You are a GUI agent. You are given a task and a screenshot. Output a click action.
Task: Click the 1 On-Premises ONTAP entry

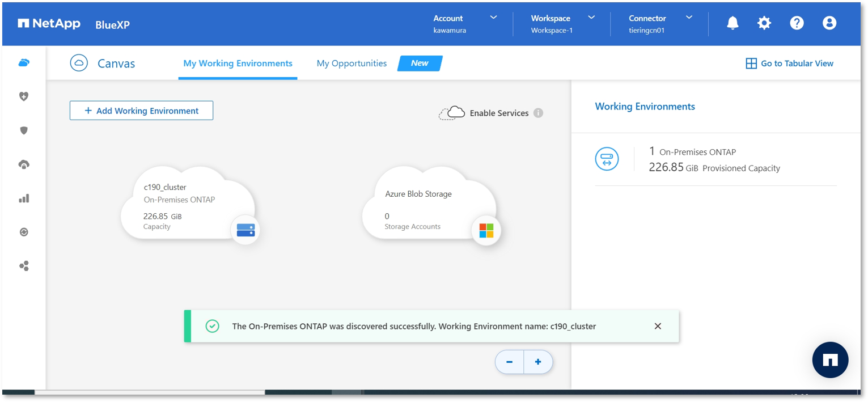(692, 151)
